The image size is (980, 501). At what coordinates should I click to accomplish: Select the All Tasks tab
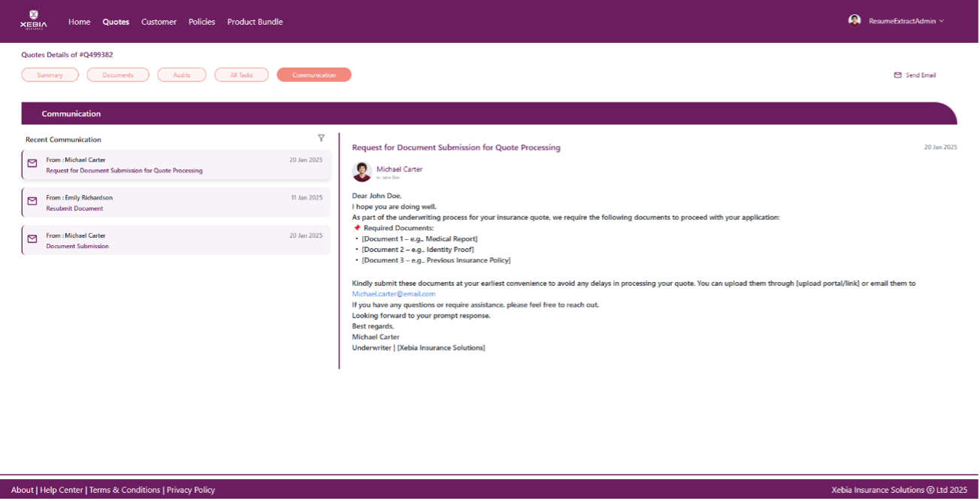click(x=241, y=75)
